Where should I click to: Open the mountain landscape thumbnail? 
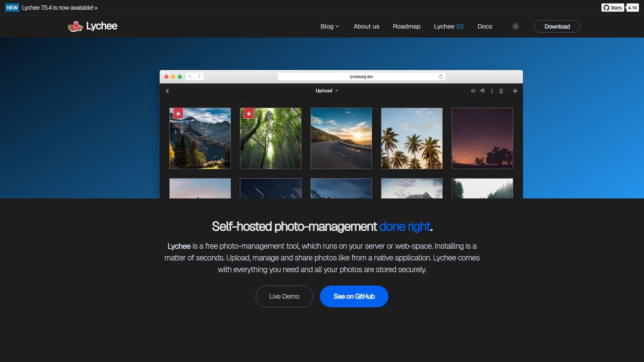point(200,138)
